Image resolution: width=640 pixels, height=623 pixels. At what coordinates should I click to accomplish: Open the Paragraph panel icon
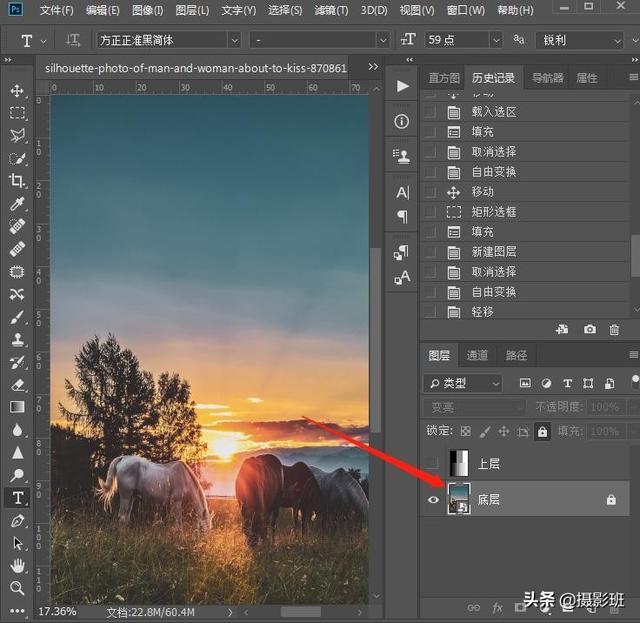click(402, 216)
